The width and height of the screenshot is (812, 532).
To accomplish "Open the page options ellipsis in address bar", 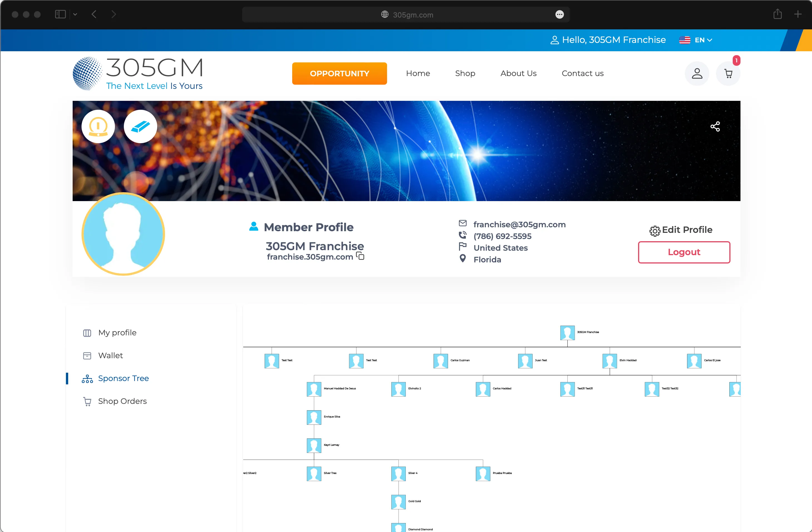I will [x=560, y=14].
